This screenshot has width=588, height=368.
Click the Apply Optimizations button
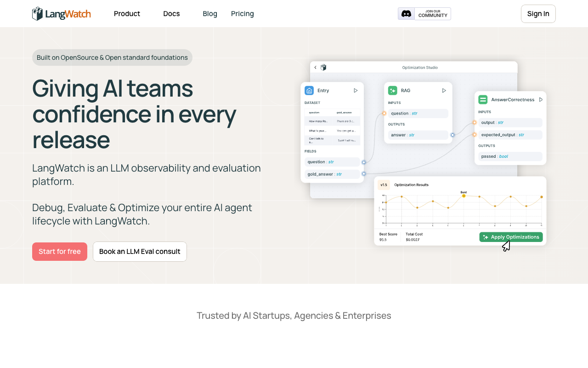coord(511,237)
